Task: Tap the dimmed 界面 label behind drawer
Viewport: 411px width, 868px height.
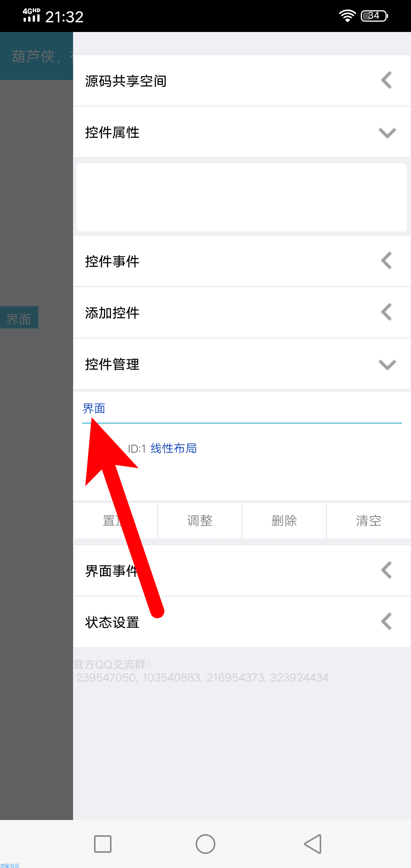Action: (19, 318)
